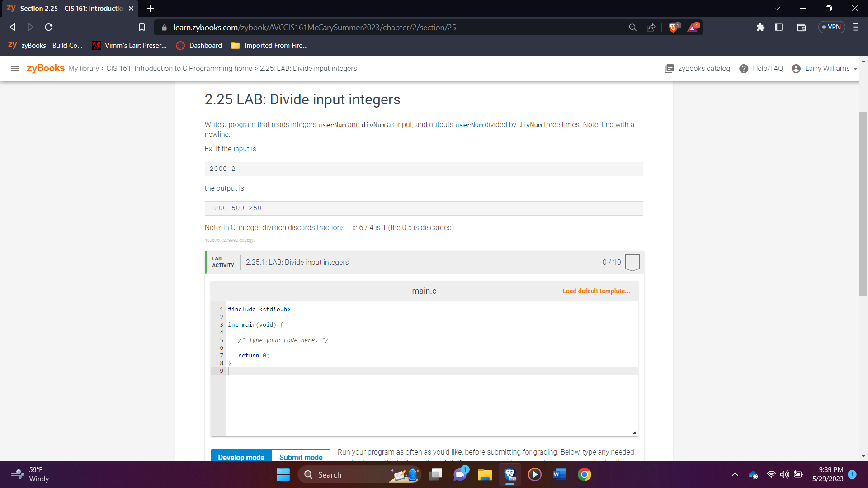868x488 pixels.
Task: Open browser Extensions puzzle icon
Action: point(760,28)
